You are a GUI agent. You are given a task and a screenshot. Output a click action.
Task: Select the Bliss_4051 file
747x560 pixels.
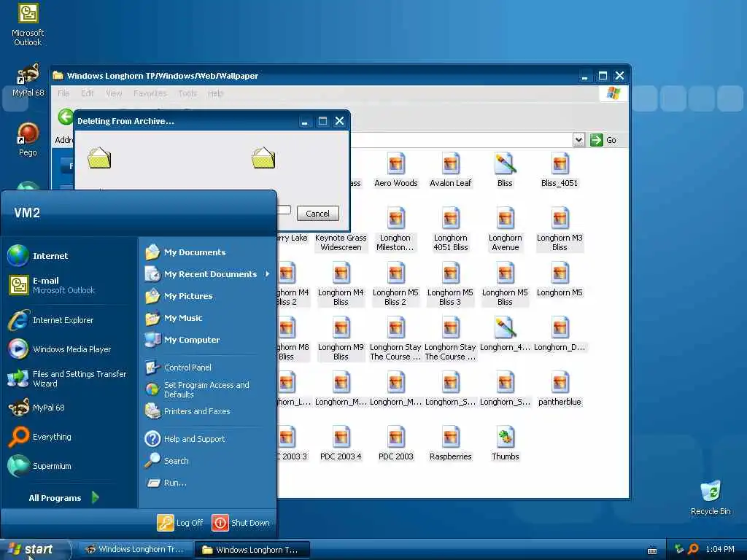click(x=560, y=170)
